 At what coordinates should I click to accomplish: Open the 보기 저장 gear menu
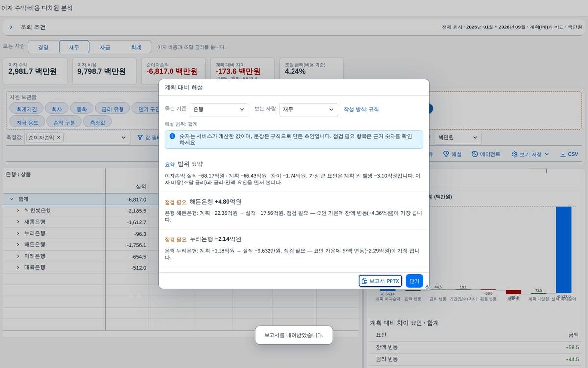[531, 154]
